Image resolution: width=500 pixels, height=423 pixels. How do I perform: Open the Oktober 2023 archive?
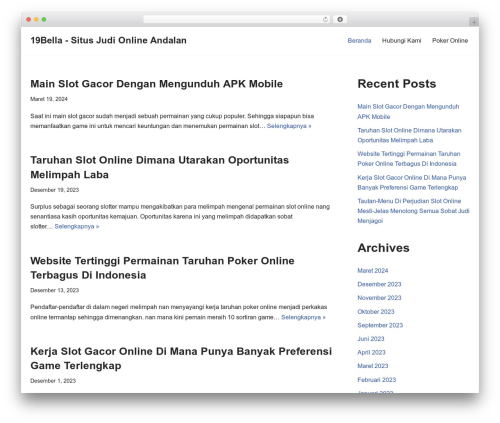[376, 312]
